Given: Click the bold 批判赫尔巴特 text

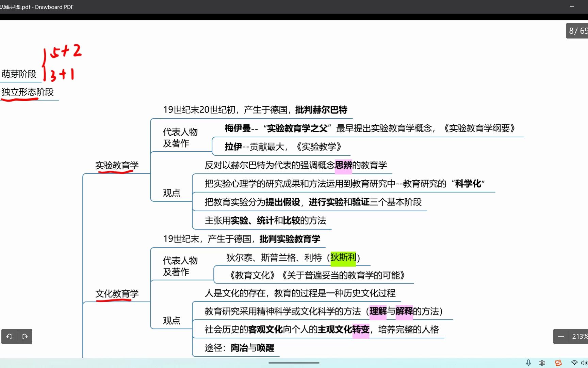Looking at the screenshot, I should tap(321, 110).
